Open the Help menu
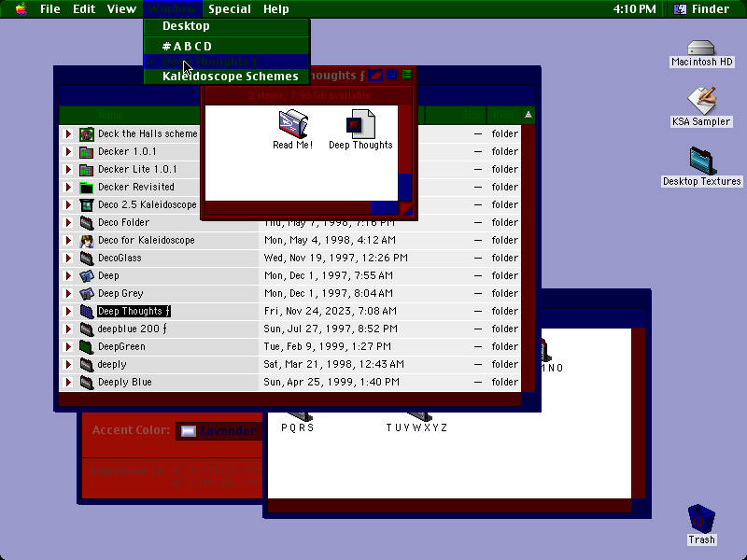Image resolution: width=747 pixels, height=560 pixels. coord(276,9)
